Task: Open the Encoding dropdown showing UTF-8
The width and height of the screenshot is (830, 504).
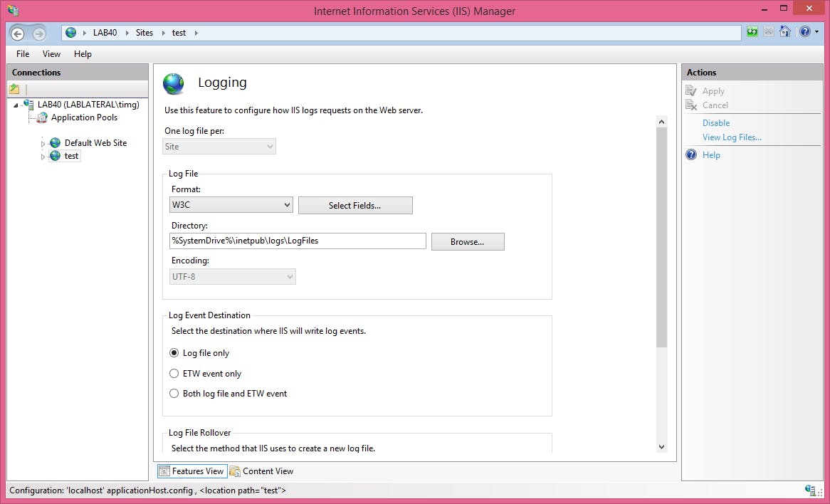Action: [x=232, y=277]
